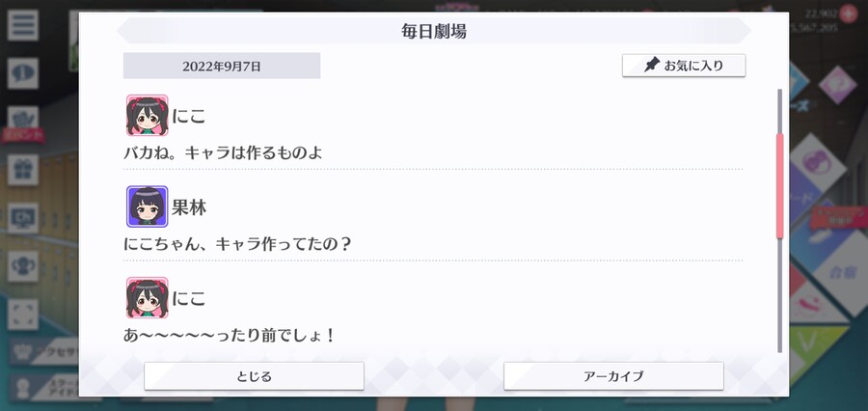This screenshot has height=411, width=868.
Task: Open the notice speech-bubble icon
Action: click(x=23, y=73)
